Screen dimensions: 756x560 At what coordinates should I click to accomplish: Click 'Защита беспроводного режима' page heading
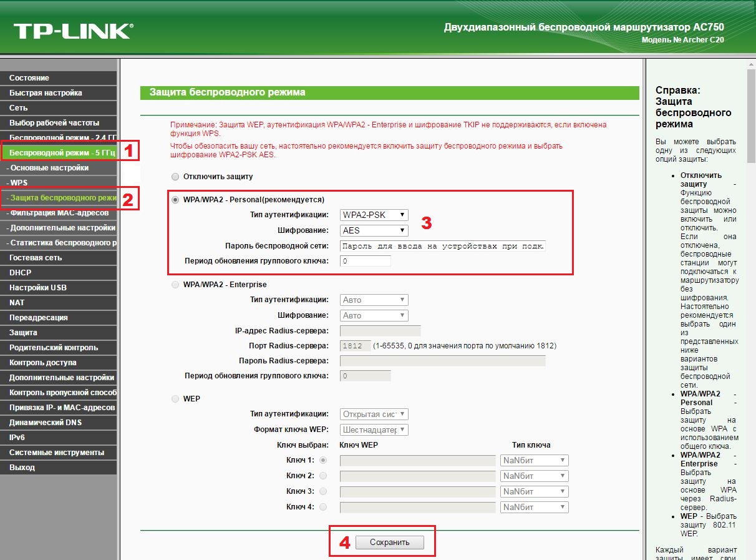pyautogui.click(x=227, y=92)
